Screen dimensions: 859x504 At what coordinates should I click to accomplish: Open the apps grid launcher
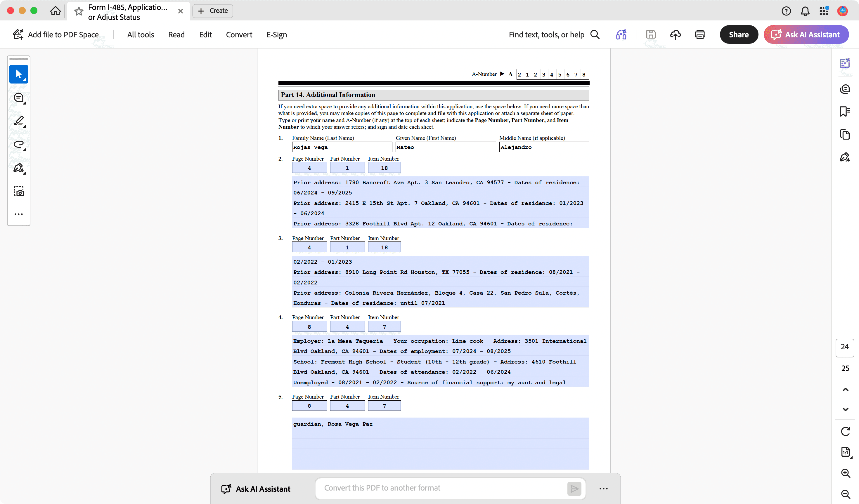[824, 11]
